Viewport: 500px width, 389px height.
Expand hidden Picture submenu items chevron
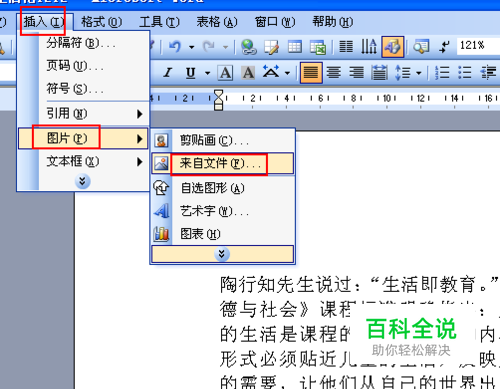pos(222,254)
